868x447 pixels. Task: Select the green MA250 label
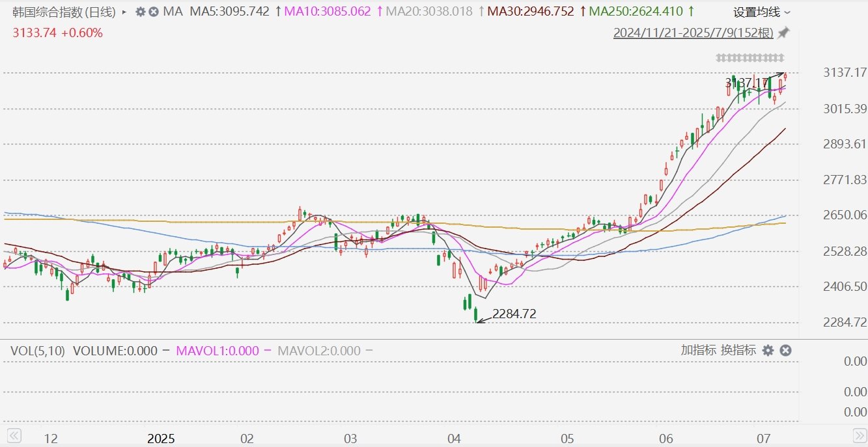640,12
